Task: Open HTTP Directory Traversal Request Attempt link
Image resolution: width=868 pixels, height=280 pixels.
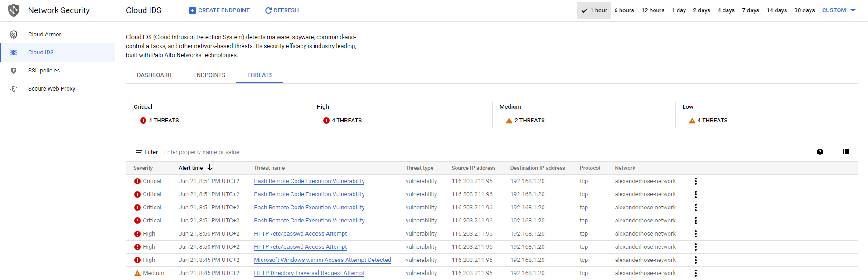Action: pos(309,273)
